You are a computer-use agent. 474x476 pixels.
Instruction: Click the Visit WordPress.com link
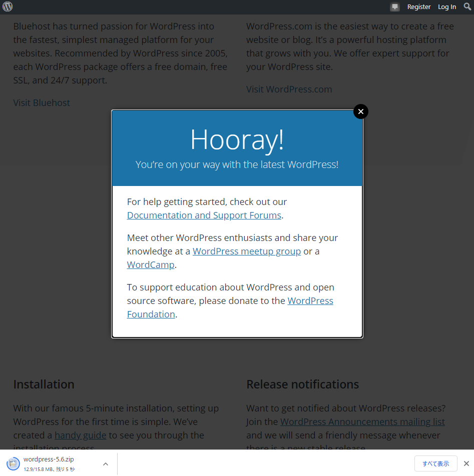pyautogui.click(x=289, y=89)
